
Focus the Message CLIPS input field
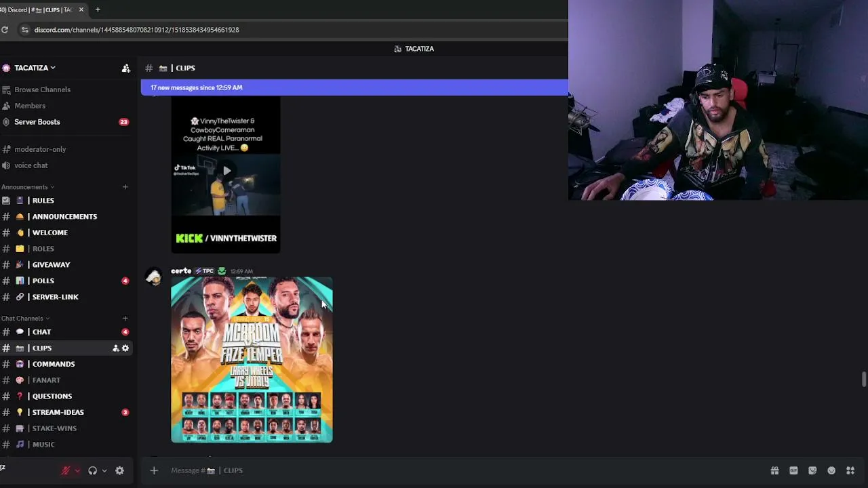click(461, 470)
